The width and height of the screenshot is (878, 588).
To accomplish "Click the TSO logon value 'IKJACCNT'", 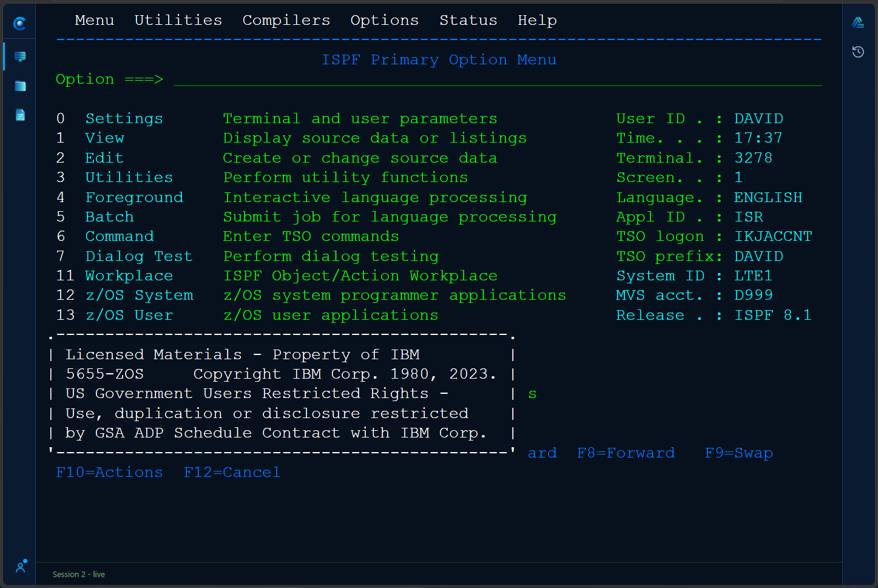I will tap(773, 236).
